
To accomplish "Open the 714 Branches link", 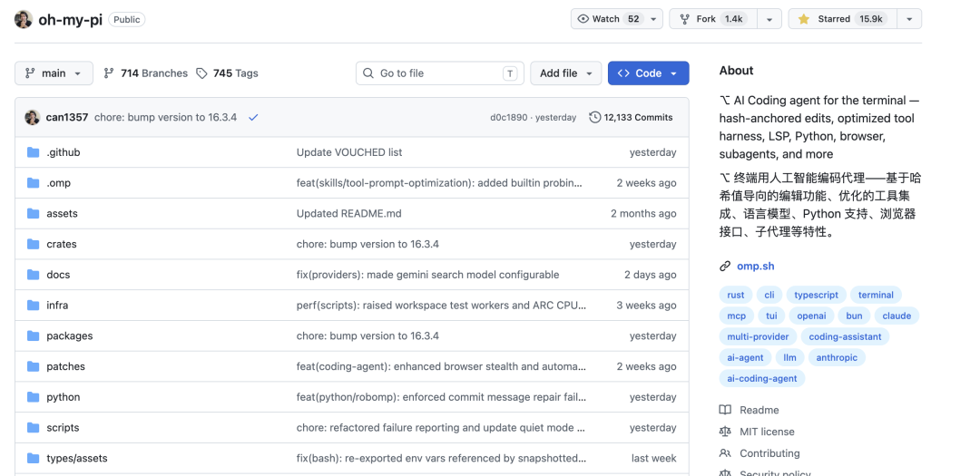I will click(145, 73).
